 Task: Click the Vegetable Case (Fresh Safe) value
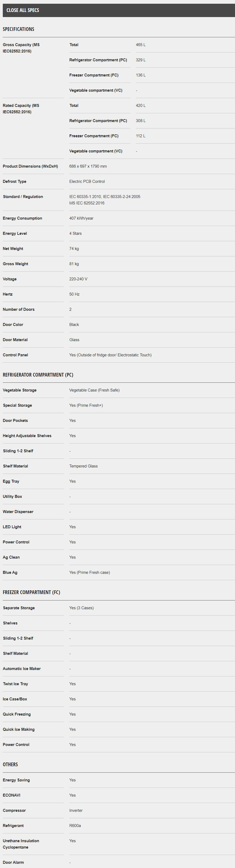[x=94, y=390]
